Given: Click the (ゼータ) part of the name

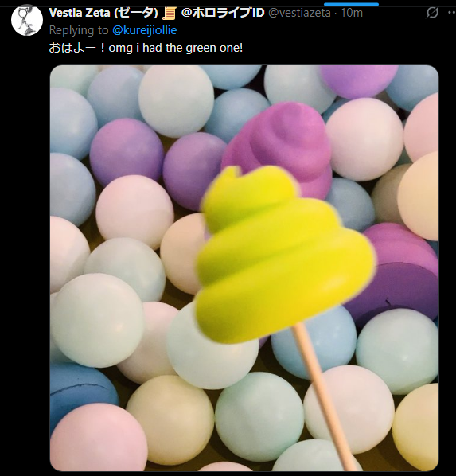Looking at the screenshot, I should tap(137, 13).
